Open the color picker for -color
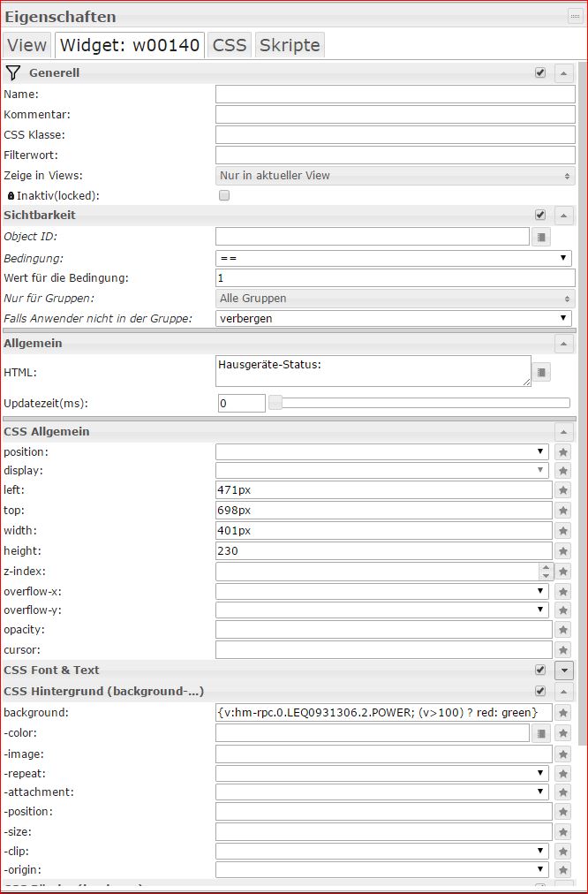The height and width of the screenshot is (894, 588). pyautogui.click(x=541, y=732)
